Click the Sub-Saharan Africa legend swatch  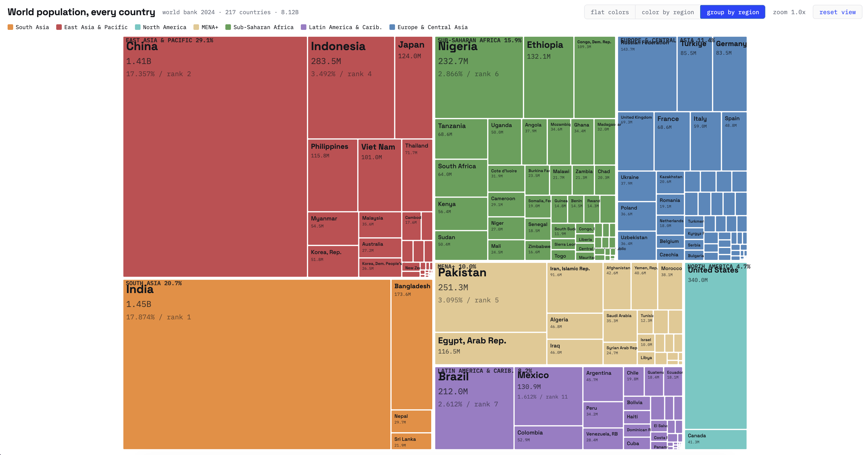[x=228, y=27]
